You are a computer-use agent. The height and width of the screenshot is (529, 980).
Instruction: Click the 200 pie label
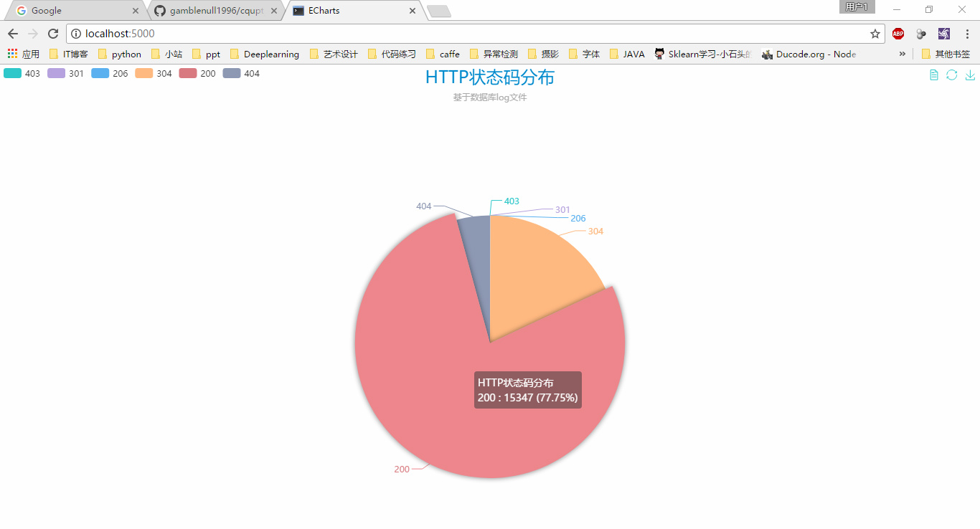pyautogui.click(x=402, y=470)
